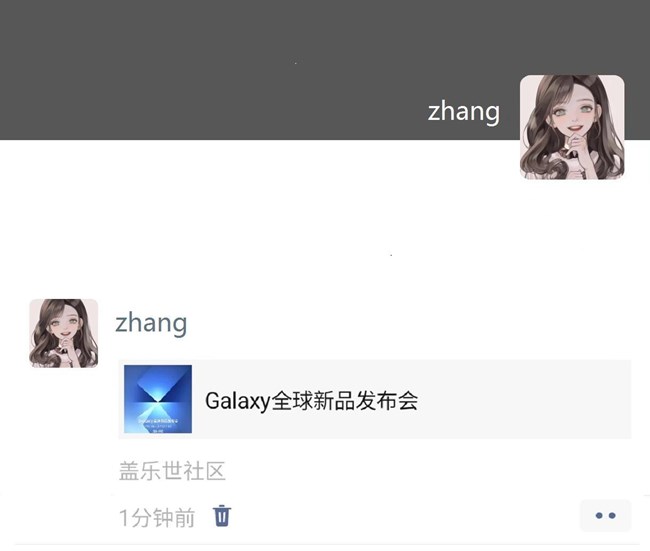The image size is (650, 551).
Task: Tap the small avatar beside the post
Action: (x=63, y=333)
